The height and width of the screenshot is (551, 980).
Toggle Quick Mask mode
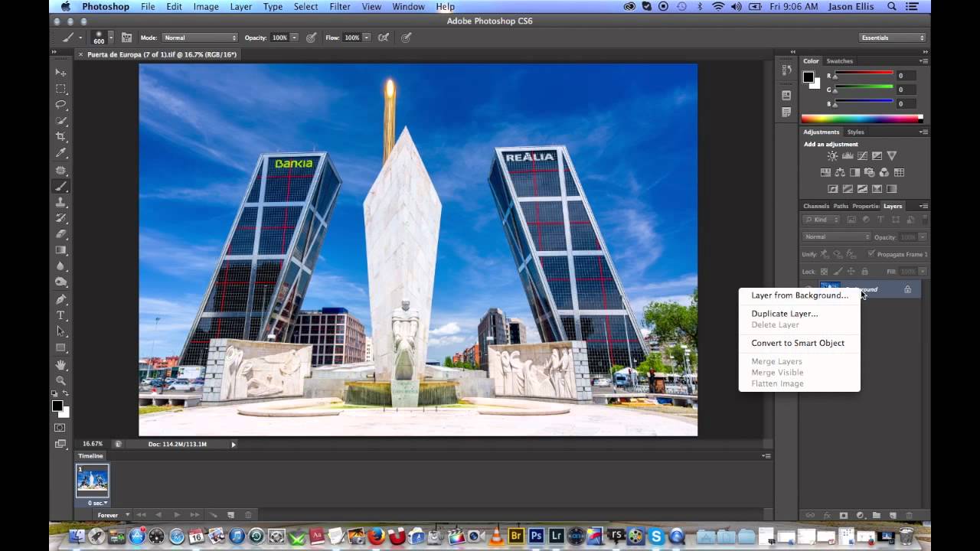60,427
